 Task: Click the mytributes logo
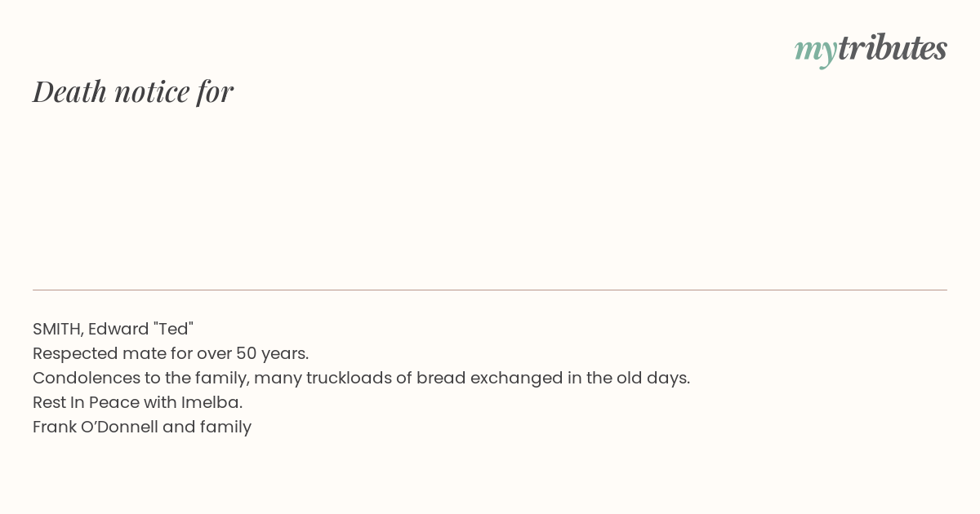tap(871, 49)
